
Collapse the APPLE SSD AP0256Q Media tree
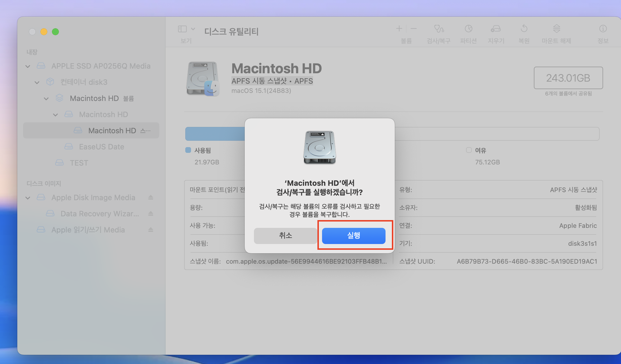pos(28,66)
